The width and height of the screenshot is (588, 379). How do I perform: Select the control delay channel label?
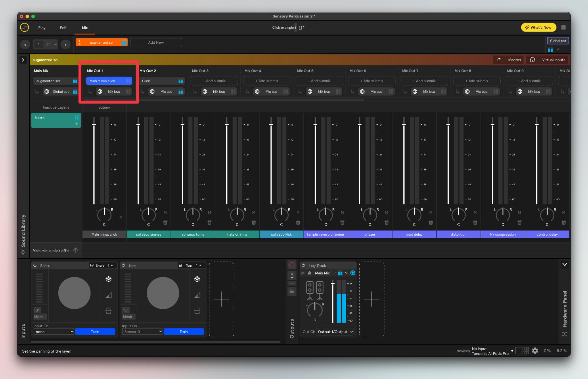(547, 234)
